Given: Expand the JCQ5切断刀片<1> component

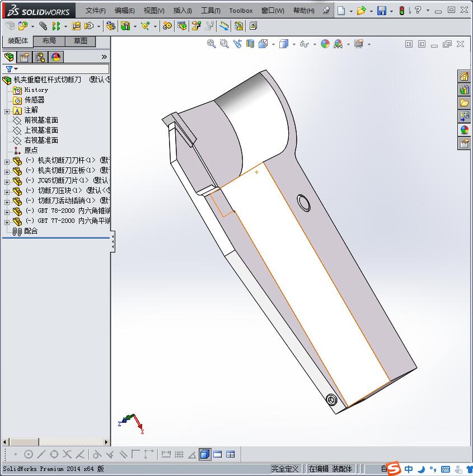Looking at the screenshot, I should tap(7, 182).
